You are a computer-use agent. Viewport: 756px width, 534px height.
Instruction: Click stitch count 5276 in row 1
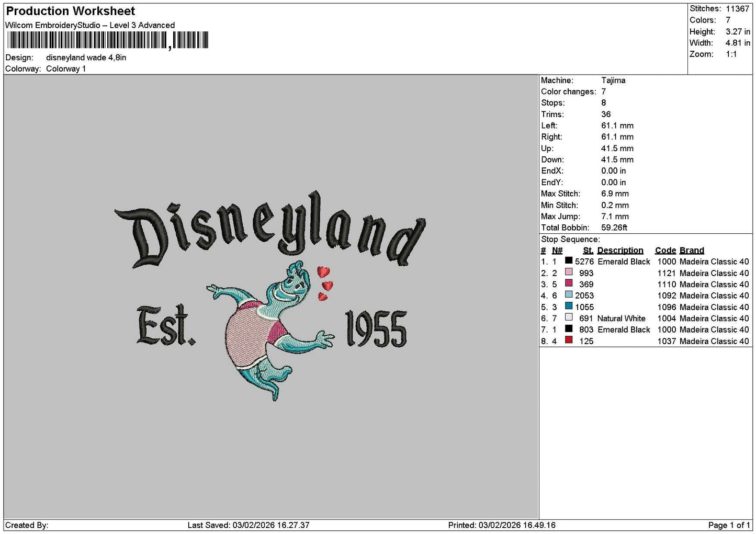pos(584,262)
